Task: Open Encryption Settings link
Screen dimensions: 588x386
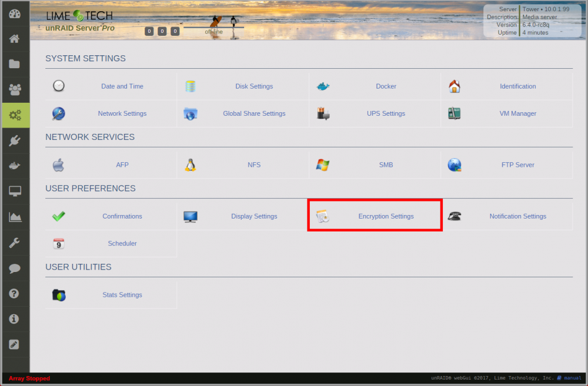Action: click(386, 216)
